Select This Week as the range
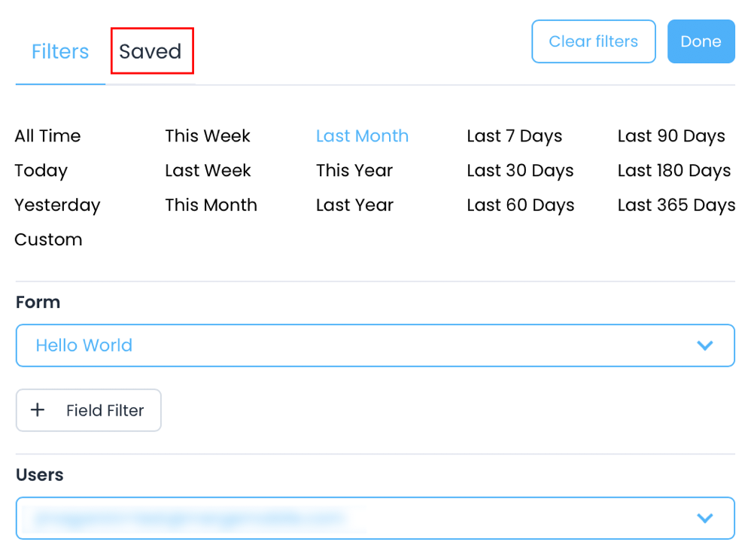 pos(207,136)
